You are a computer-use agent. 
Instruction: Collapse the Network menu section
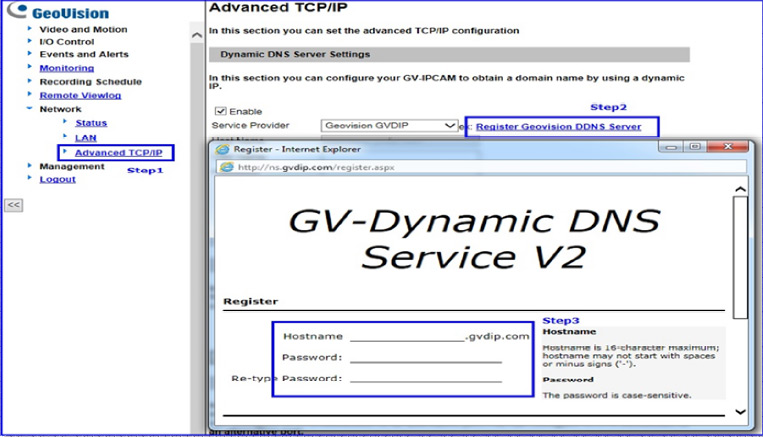coord(60,109)
